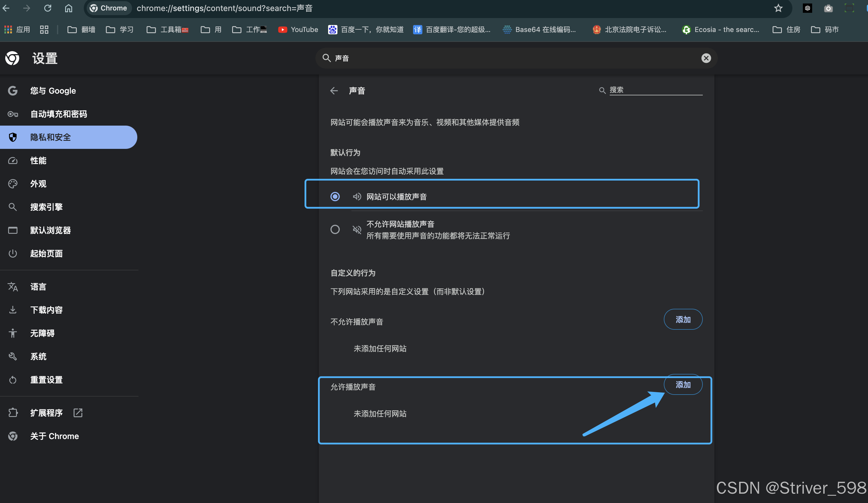868x503 pixels.
Task: Click the browser reload icon
Action: point(47,8)
